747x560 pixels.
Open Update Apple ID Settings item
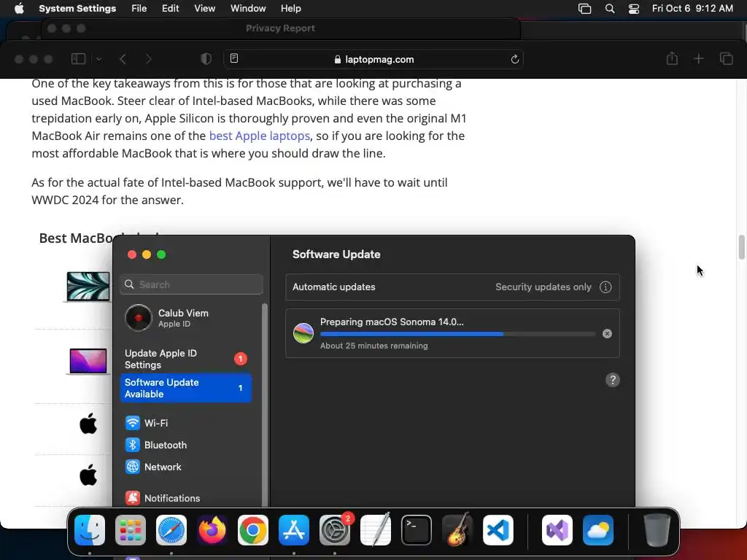point(186,359)
